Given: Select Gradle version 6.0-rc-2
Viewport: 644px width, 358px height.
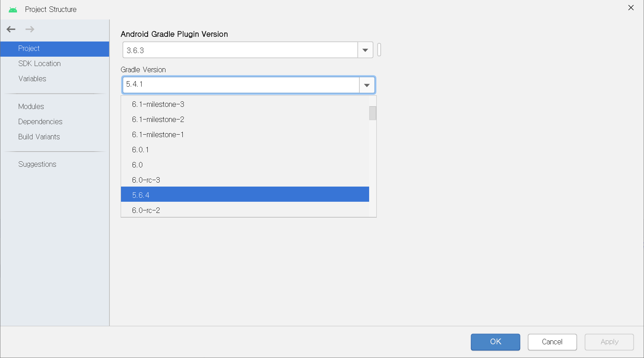Looking at the screenshot, I should coord(245,210).
